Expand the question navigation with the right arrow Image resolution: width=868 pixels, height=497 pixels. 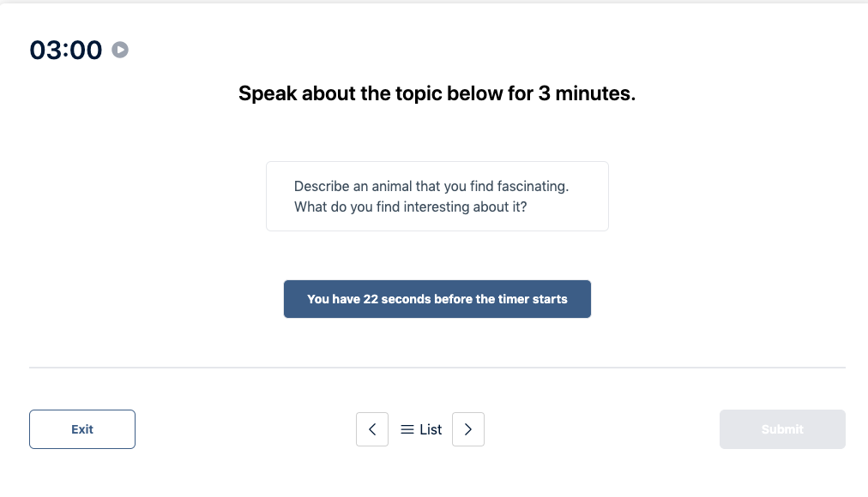pyautogui.click(x=468, y=429)
